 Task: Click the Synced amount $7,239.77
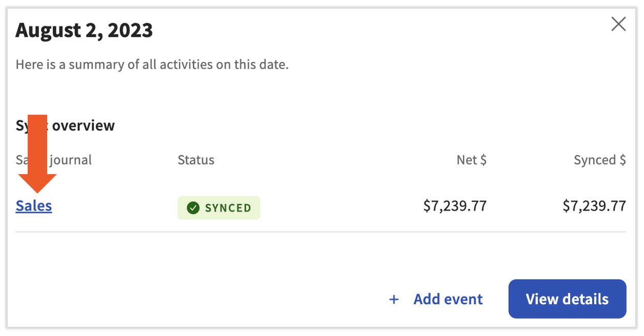coord(594,206)
